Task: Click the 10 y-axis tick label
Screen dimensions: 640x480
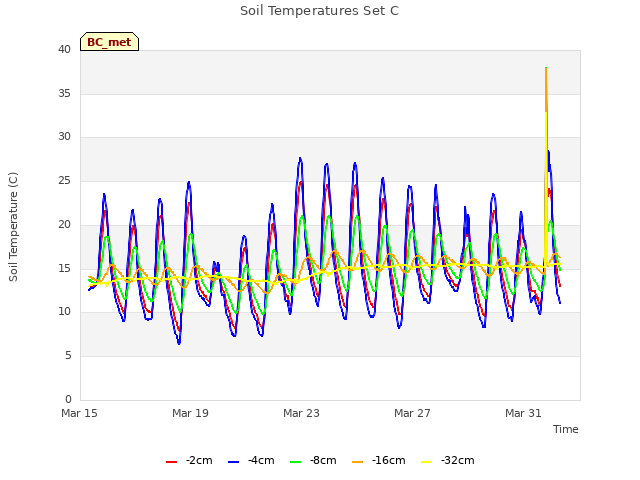Action: [x=64, y=312]
